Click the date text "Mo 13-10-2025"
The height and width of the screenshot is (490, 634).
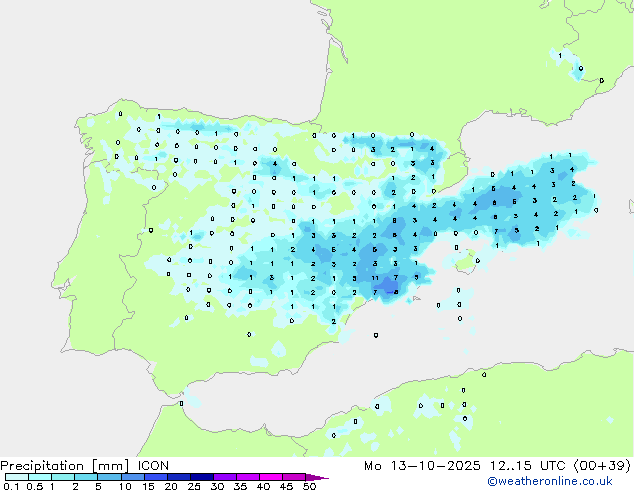click(423, 466)
